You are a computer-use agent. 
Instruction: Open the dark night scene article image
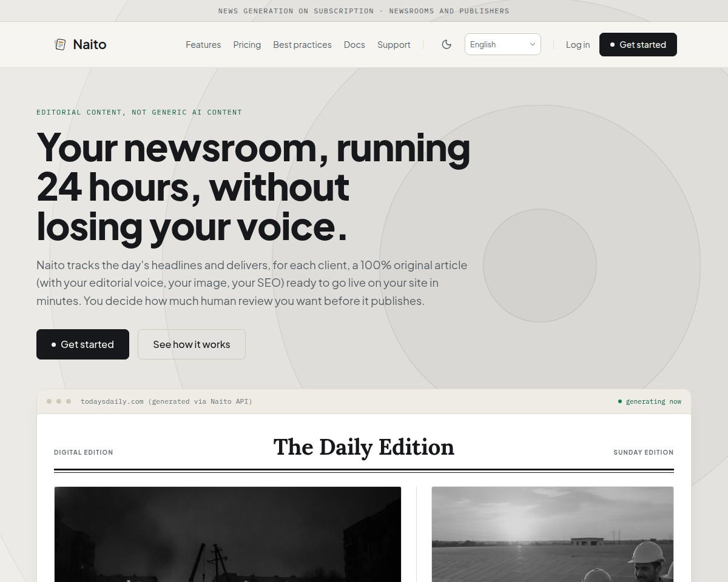point(227,534)
